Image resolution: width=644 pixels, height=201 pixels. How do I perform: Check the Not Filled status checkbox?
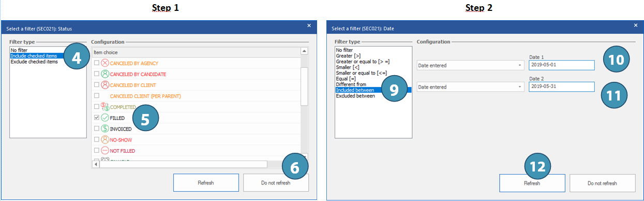[x=97, y=151]
